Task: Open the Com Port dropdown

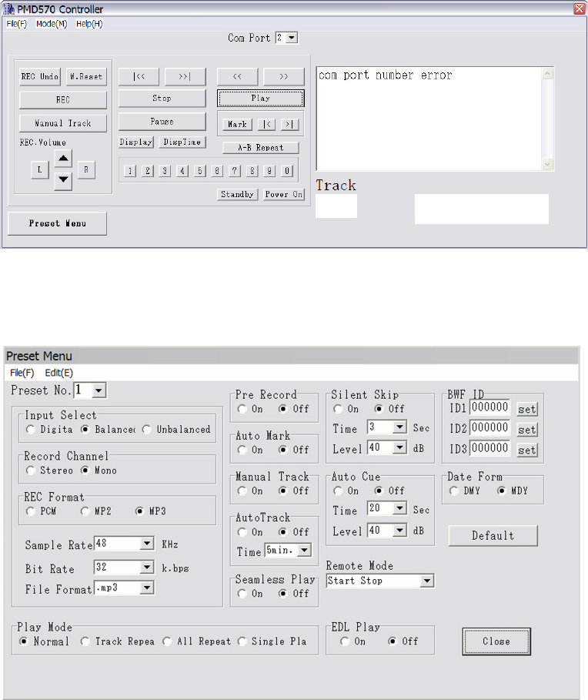Action: 292,38
